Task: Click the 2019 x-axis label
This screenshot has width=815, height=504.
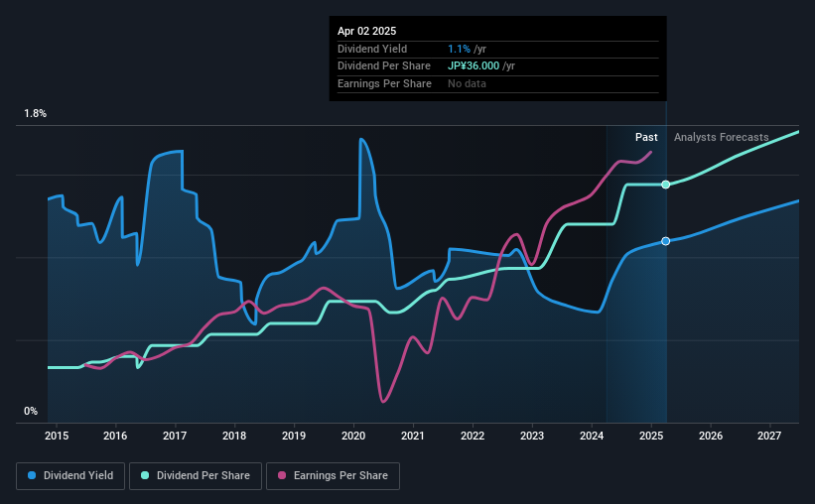Action: pos(294,436)
